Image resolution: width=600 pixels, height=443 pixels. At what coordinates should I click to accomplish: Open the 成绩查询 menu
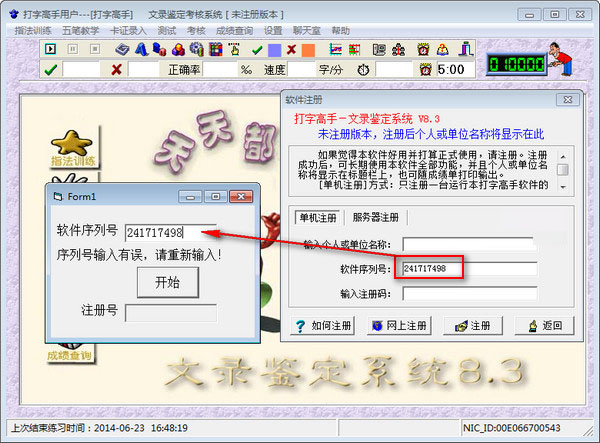pyautogui.click(x=235, y=31)
